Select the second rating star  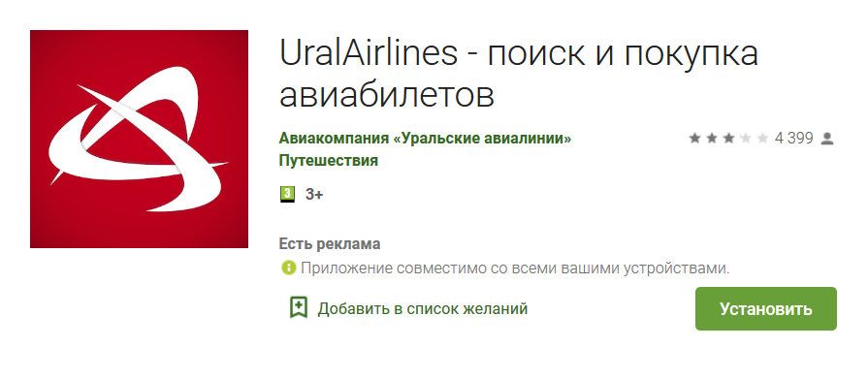coord(711,139)
